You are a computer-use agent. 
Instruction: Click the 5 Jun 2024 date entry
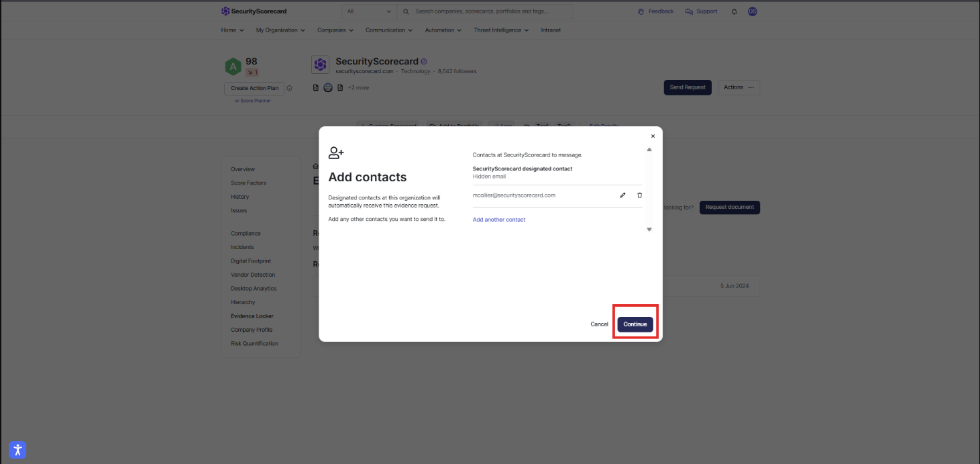(734, 285)
